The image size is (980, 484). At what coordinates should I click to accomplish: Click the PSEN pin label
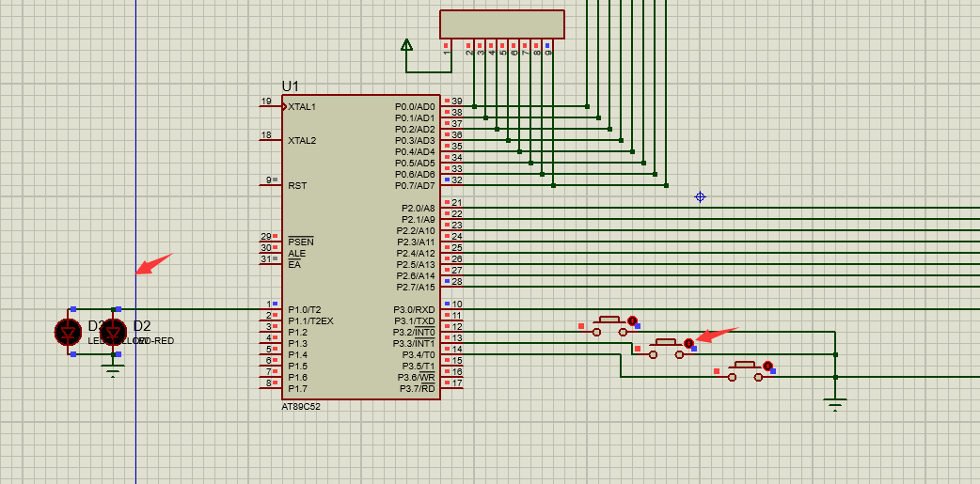tap(301, 242)
